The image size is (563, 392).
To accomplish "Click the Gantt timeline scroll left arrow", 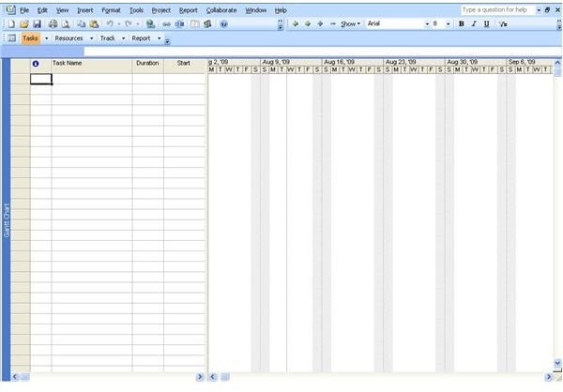I will tap(213, 377).
